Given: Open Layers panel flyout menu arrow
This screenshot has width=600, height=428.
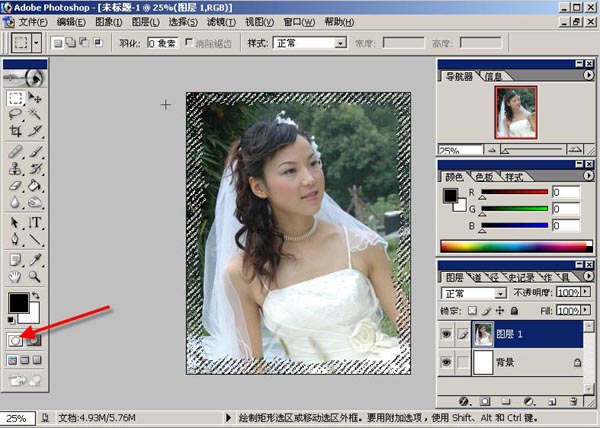Looking at the screenshot, I should (x=589, y=276).
